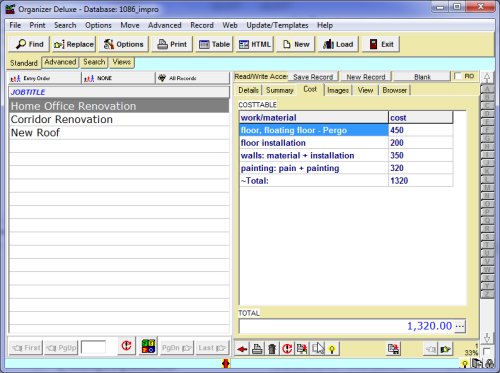
Task: Click the red splitter arrows in status bar
Action: click(226, 363)
